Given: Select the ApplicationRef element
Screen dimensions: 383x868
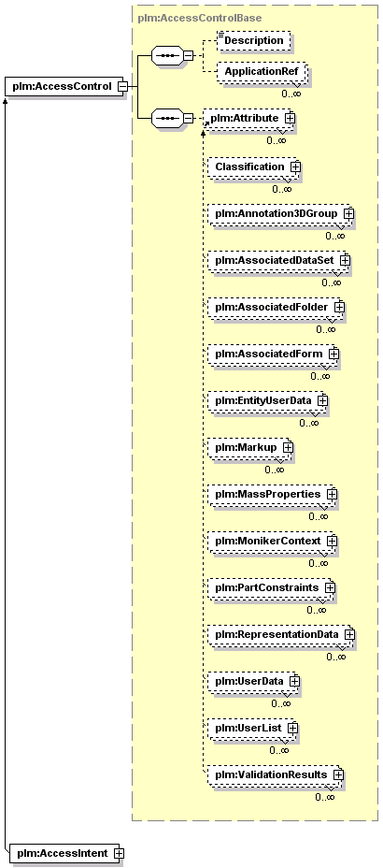Looking at the screenshot, I should (262, 72).
